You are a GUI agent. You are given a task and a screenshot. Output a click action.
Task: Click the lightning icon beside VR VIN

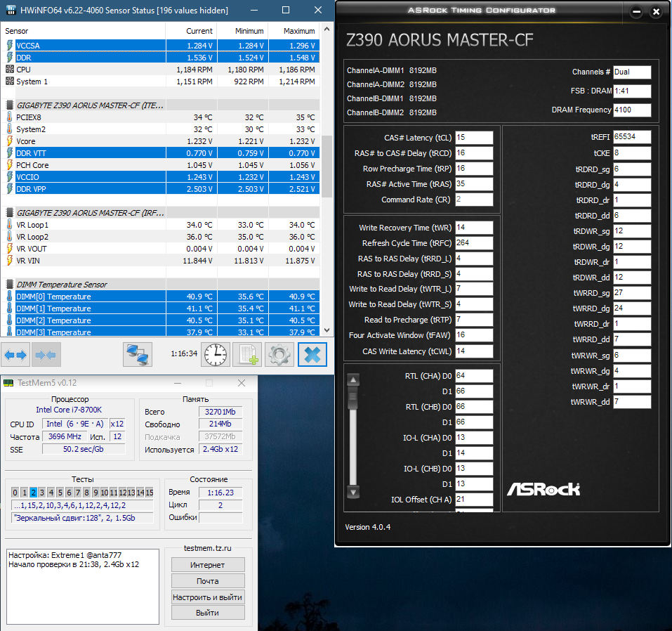9,261
